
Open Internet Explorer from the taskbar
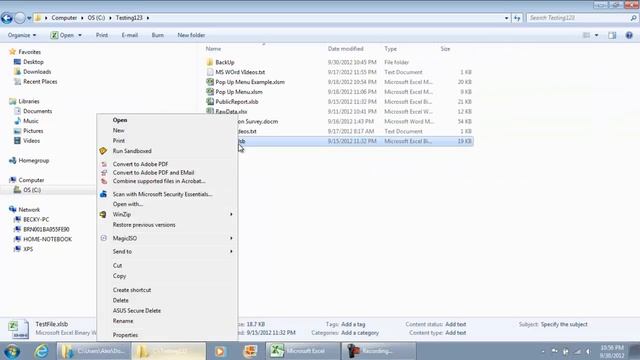41,351
